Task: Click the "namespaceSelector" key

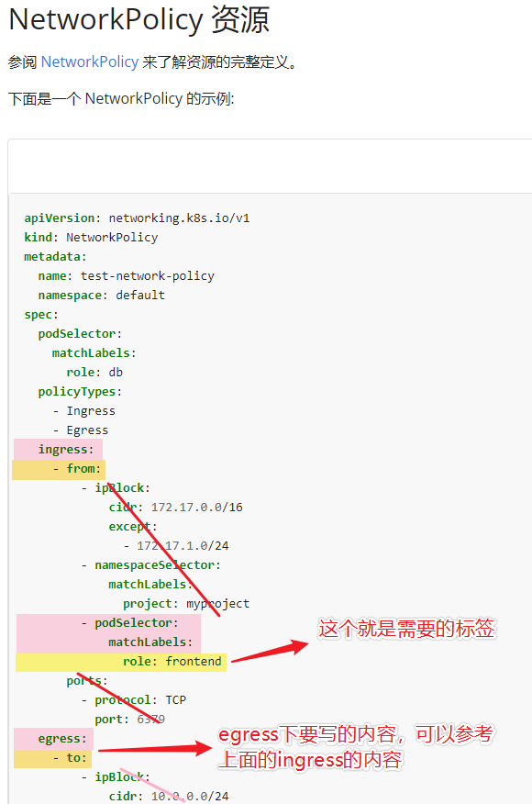Action: (x=154, y=565)
